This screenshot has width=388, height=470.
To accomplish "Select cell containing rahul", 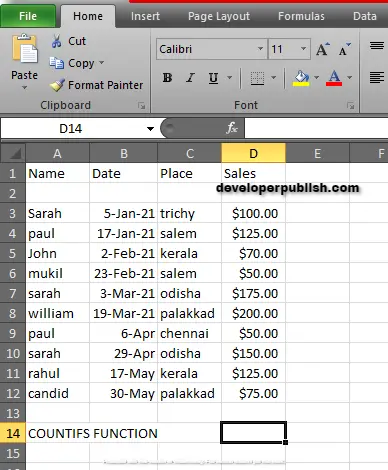I will (x=57, y=373).
